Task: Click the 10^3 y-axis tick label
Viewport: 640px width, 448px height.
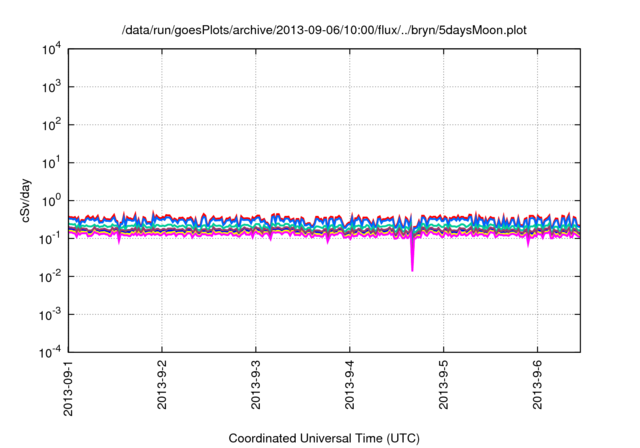Action: [x=52, y=87]
